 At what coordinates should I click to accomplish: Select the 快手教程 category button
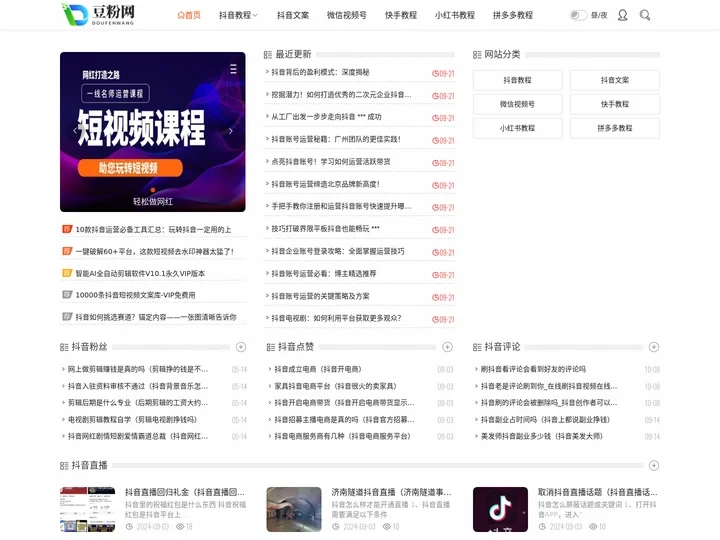click(x=615, y=104)
